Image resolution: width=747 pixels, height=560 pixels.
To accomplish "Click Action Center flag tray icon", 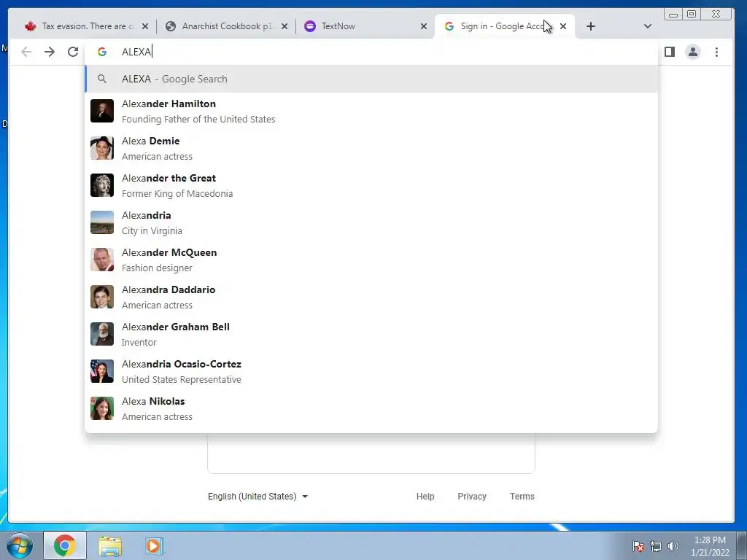I will (x=638, y=546).
